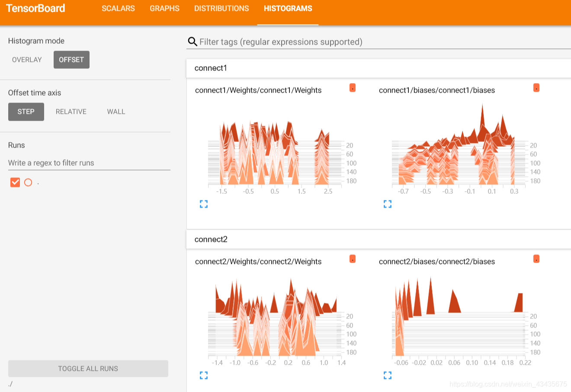Image resolution: width=571 pixels, height=392 pixels.
Task: Open the SCALARS tab
Action: (118, 9)
